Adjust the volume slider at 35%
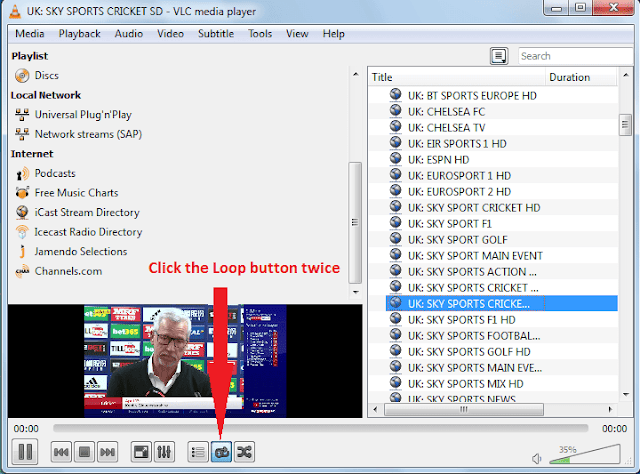This screenshot has width=640, height=474. coord(584,454)
